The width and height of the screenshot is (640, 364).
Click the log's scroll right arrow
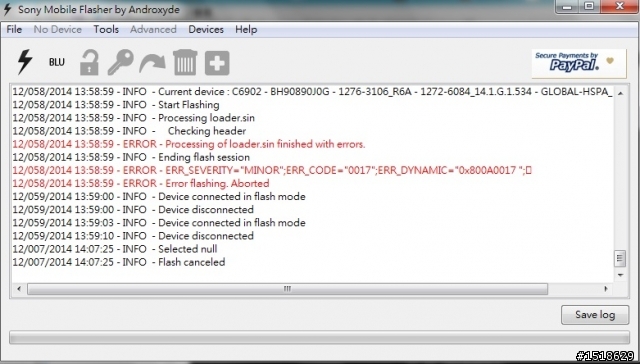point(606,289)
